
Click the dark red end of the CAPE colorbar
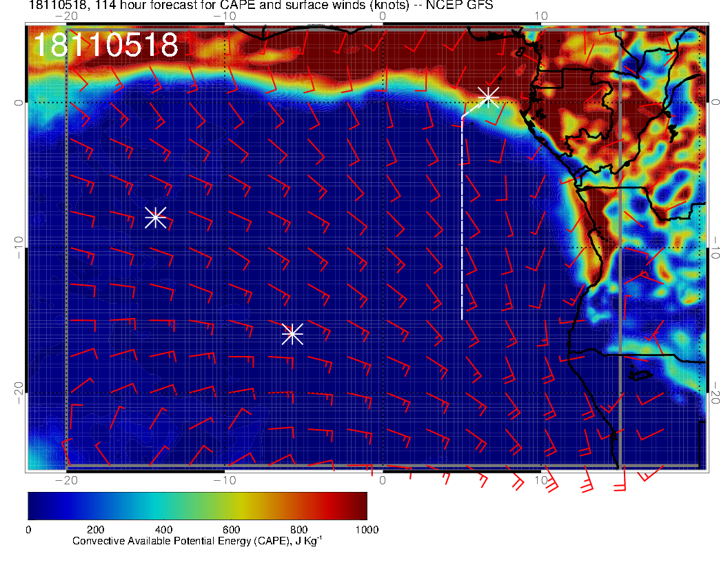click(x=358, y=505)
